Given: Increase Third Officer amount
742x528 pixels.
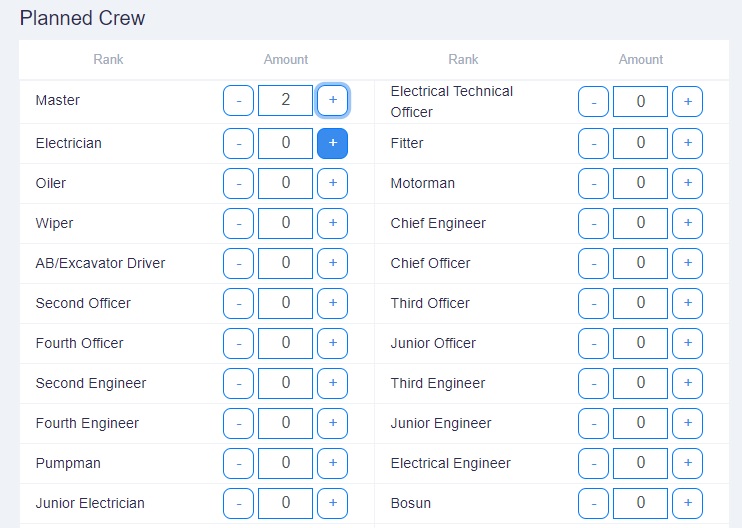Looking at the screenshot, I should tap(688, 303).
